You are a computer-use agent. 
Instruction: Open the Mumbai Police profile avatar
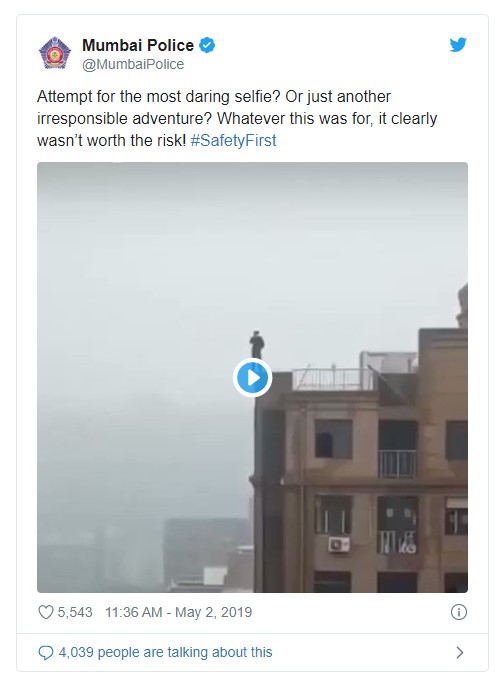click(55, 53)
